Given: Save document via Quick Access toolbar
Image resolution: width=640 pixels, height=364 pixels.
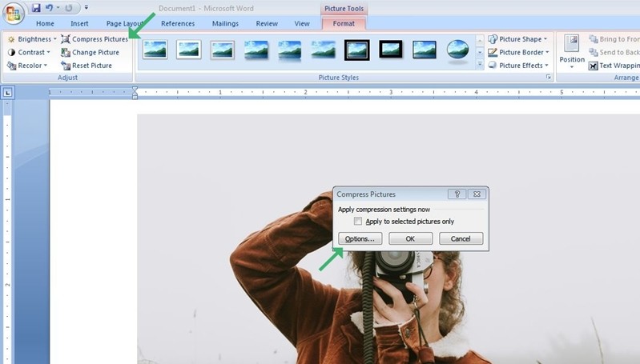Looking at the screenshot, I should pos(36,8).
